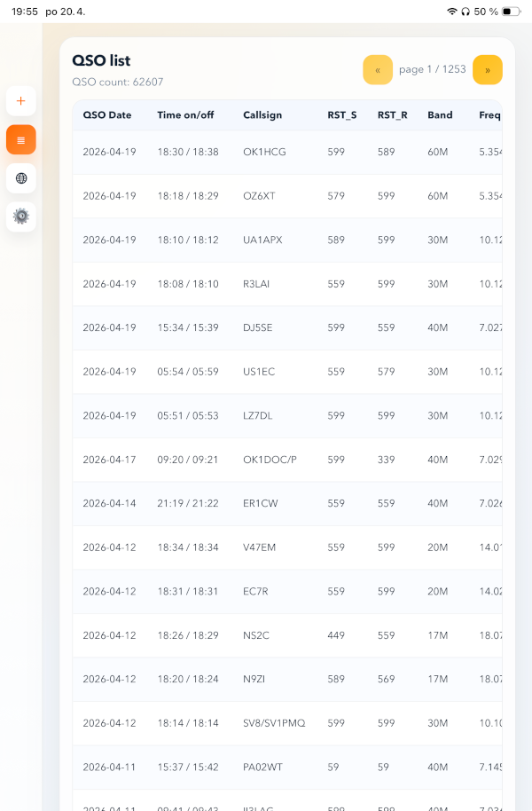This screenshot has height=811, width=532.
Task: Click the RST_S column header
Action: tap(340, 115)
